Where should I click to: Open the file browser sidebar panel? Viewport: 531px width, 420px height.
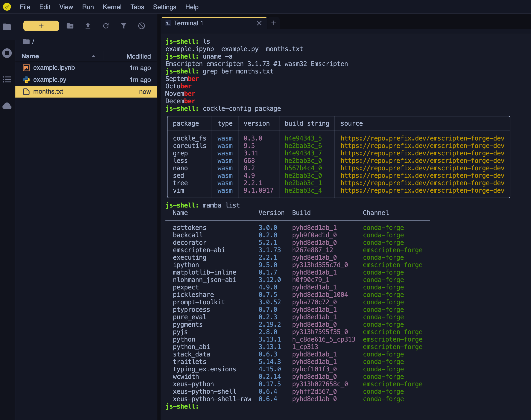click(x=7, y=27)
